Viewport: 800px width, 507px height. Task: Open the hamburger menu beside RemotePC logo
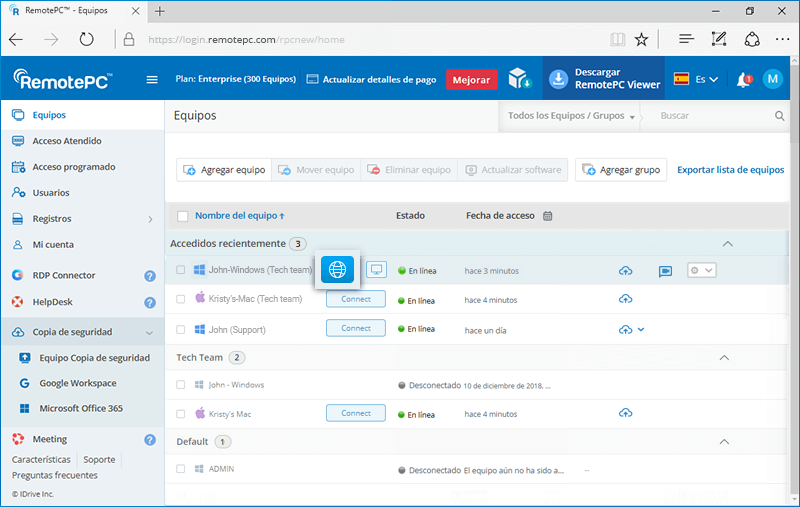coord(152,80)
